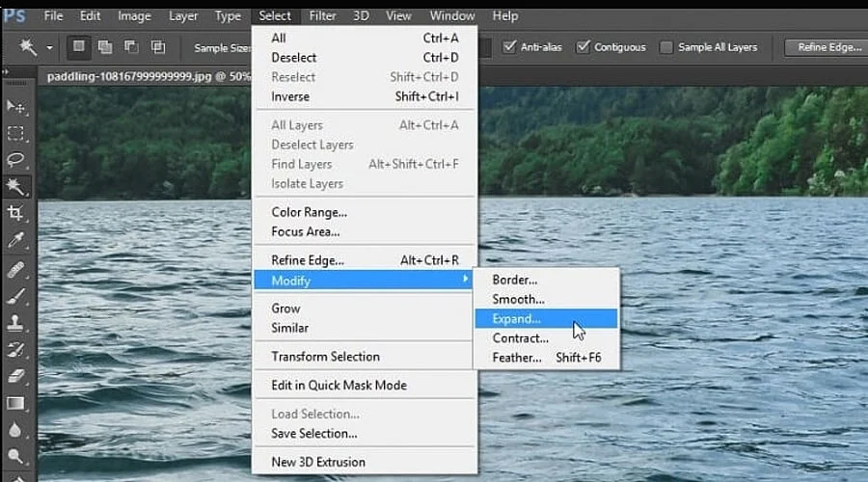Click the Photoshop PS logo
The image size is (868, 482).
pyautogui.click(x=14, y=15)
